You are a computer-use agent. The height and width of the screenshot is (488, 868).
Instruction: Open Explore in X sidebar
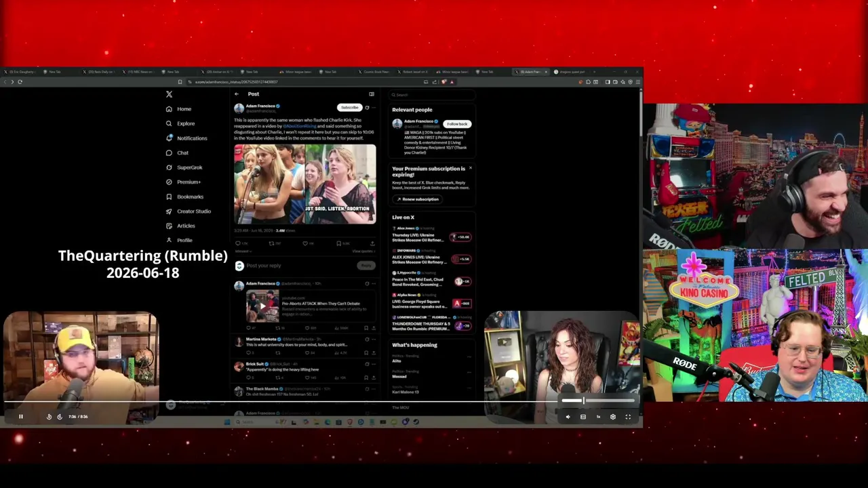click(180, 123)
